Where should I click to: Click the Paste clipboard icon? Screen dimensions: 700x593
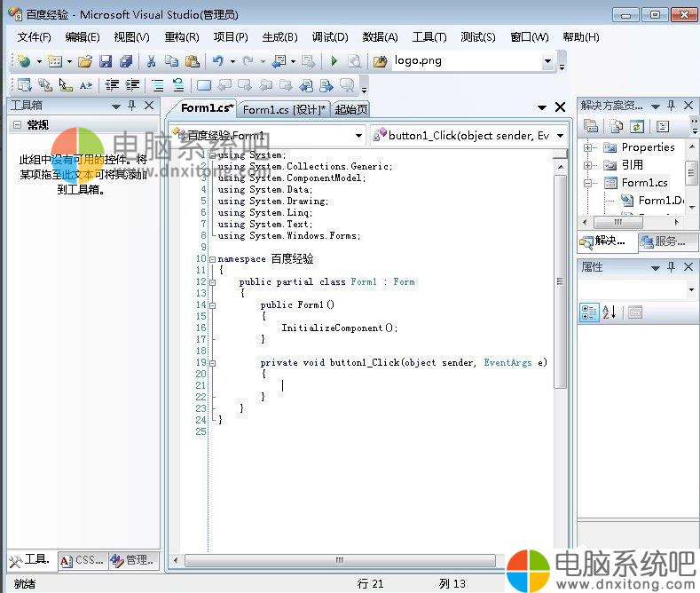[x=192, y=61]
